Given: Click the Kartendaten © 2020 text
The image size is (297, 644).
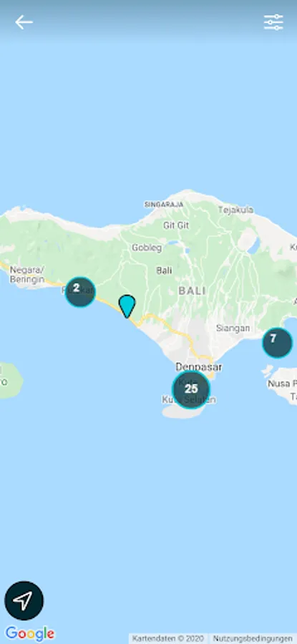Looking at the screenshot, I should click(168, 639).
